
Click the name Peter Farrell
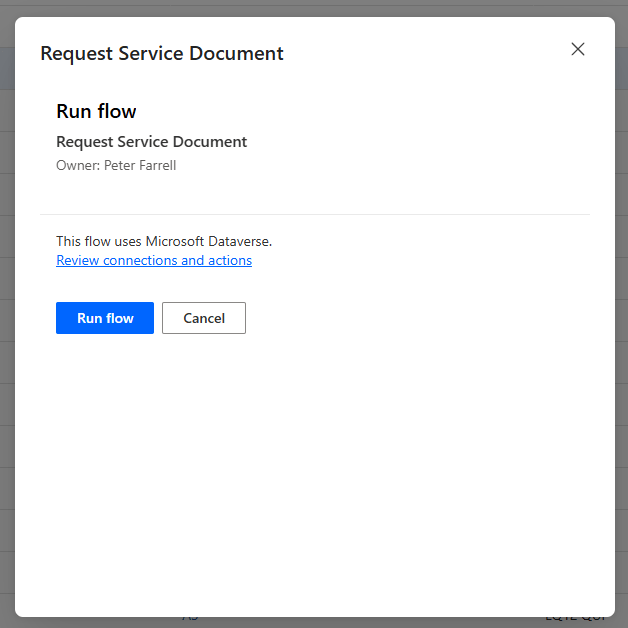tap(140, 166)
